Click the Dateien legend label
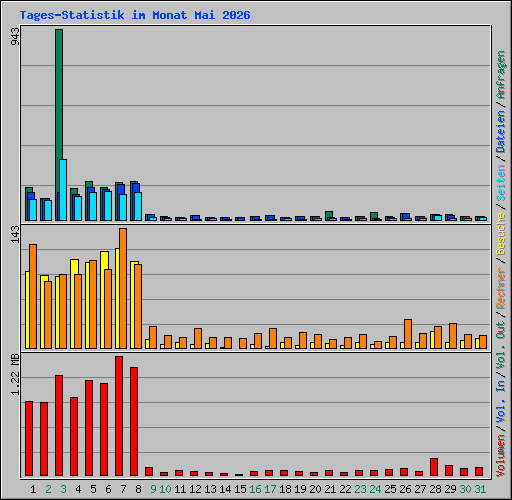The width and height of the screenshot is (512, 500). [x=501, y=131]
